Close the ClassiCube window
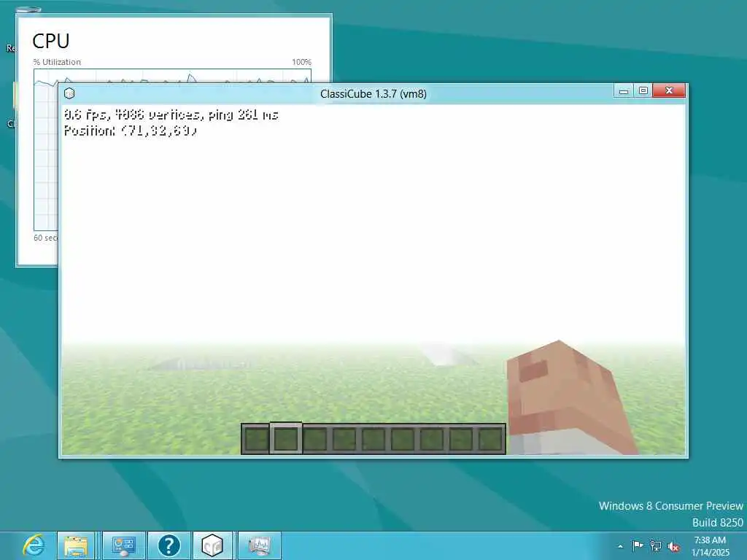The image size is (747, 560). click(x=669, y=90)
